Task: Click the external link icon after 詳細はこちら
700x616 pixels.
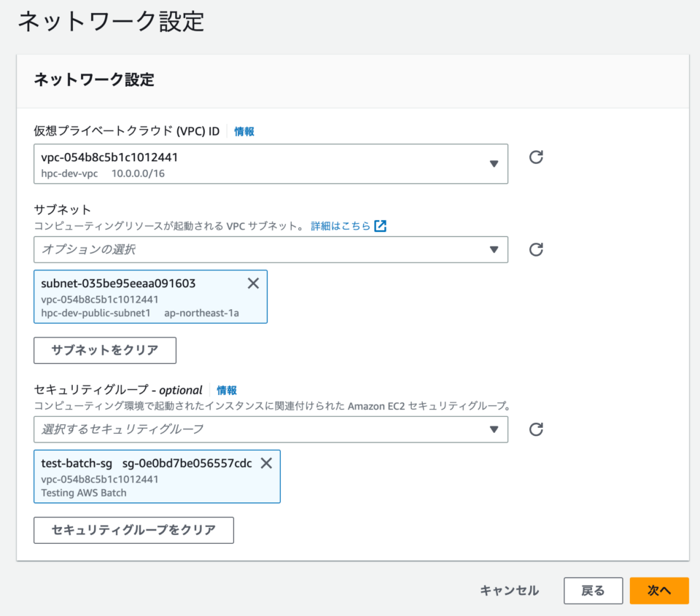Action: tap(380, 226)
